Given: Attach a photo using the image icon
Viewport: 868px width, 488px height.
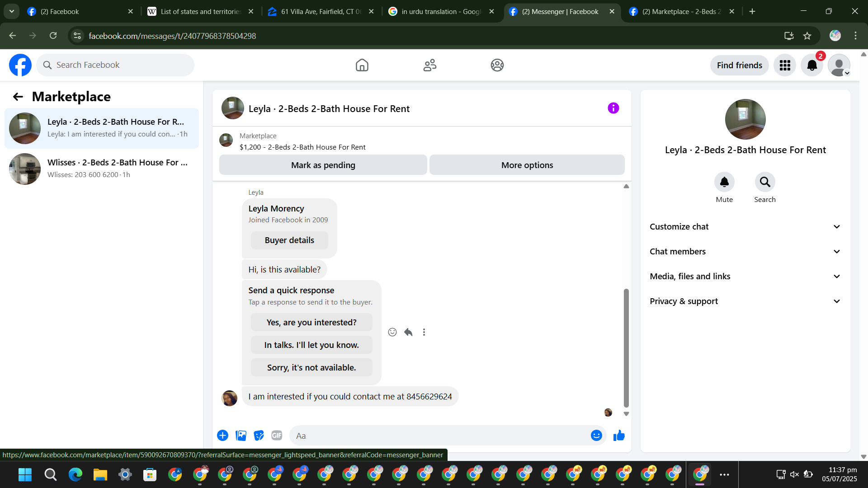Looking at the screenshot, I should 241,436.
